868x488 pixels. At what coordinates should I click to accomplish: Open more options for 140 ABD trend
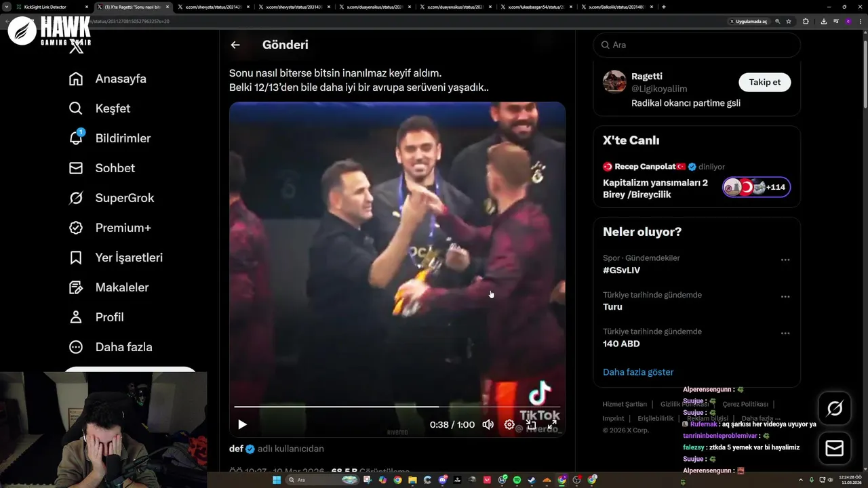click(x=785, y=333)
